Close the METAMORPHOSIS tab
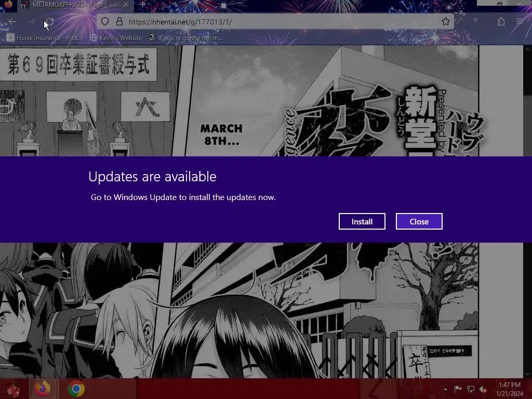The image size is (532, 399). (126, 5)
